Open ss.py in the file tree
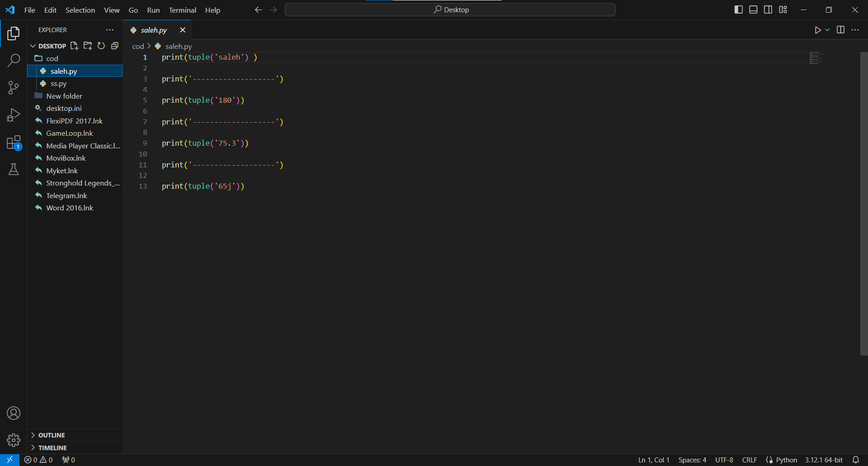Viewport: 868px width, 466px height. click(58, 84)
